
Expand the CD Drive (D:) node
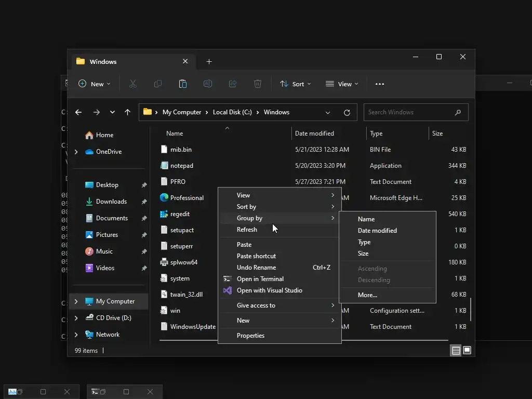point(76,318)
